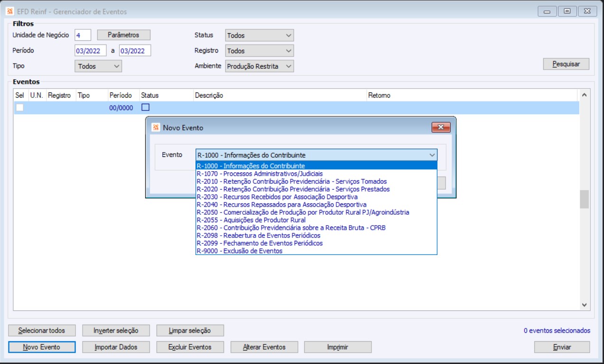Choose R-2098 - Reabertura de Eventos Periódicos
604x364 pixels.
click(x=316, y=236)
